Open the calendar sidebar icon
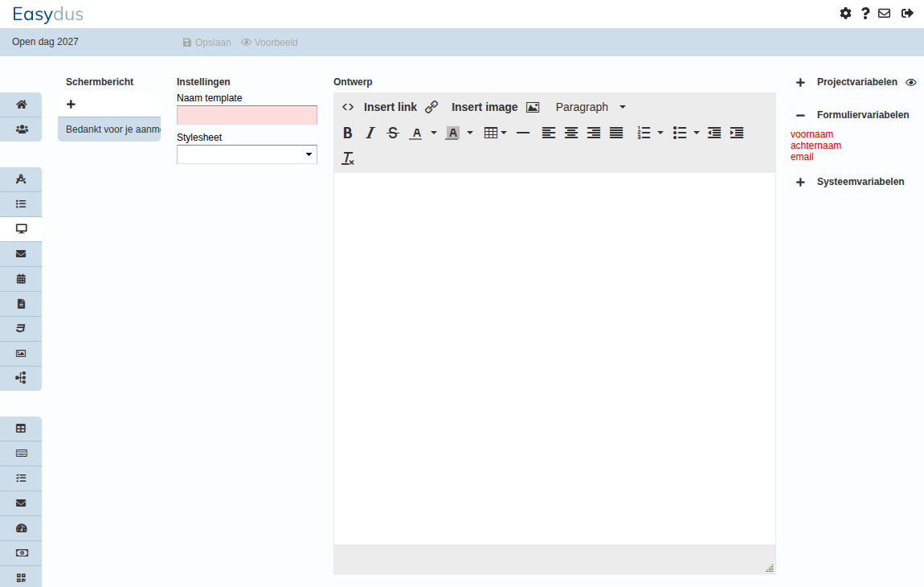The width and height of the screenshot is (924, 587). click(x=21, y=279)
